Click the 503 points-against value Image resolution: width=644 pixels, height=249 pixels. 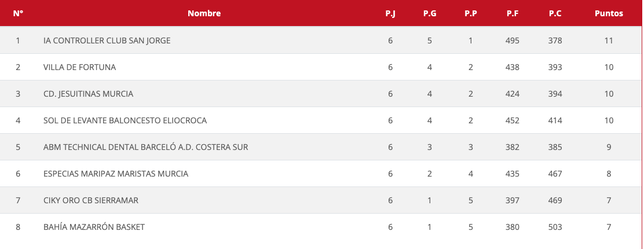coord(555,227)
